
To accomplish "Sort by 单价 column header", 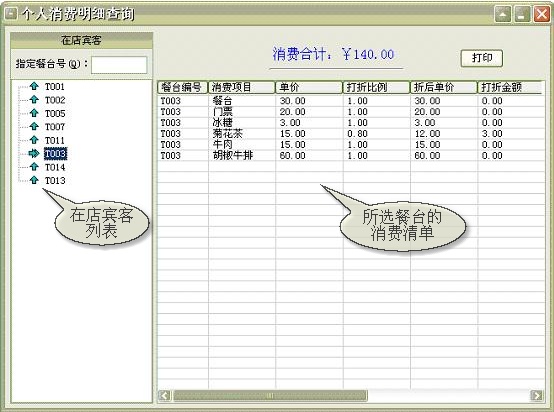I will (309, 87).
